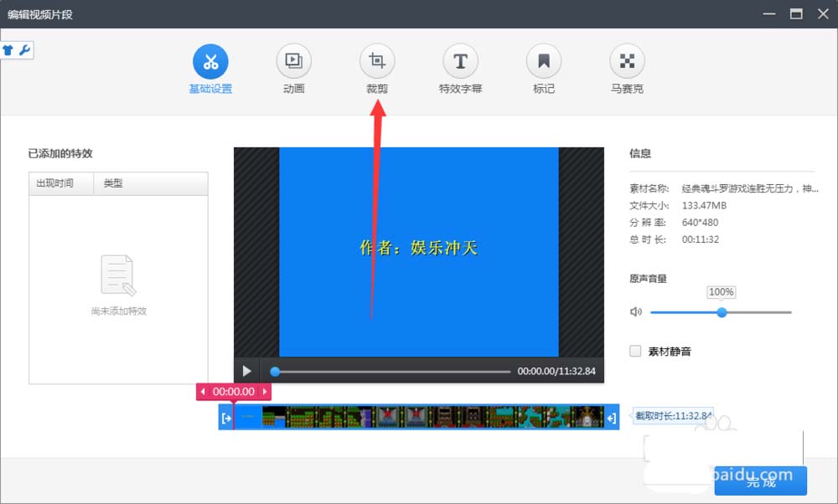Click the 00:00.00 timecode field
This screenshot has width=838, height=504.
[x=234, y=392]
